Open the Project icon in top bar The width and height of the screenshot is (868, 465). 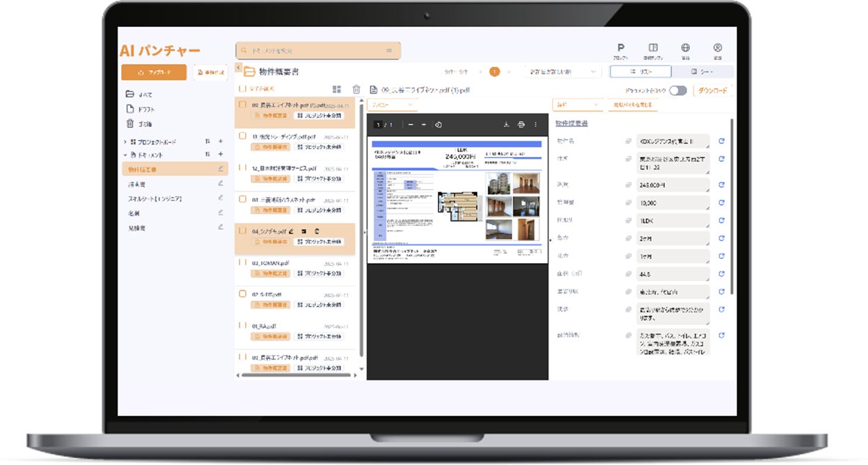click(621, 48)
